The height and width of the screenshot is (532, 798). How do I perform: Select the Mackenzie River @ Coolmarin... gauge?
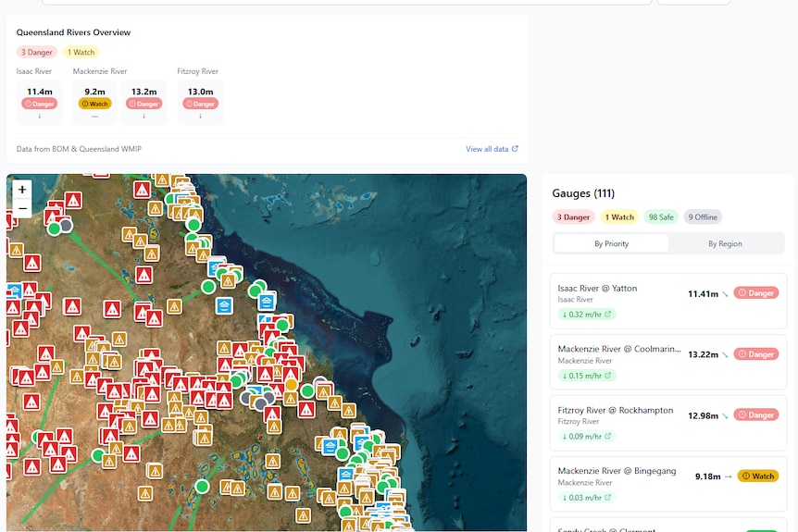pos(668,362)
